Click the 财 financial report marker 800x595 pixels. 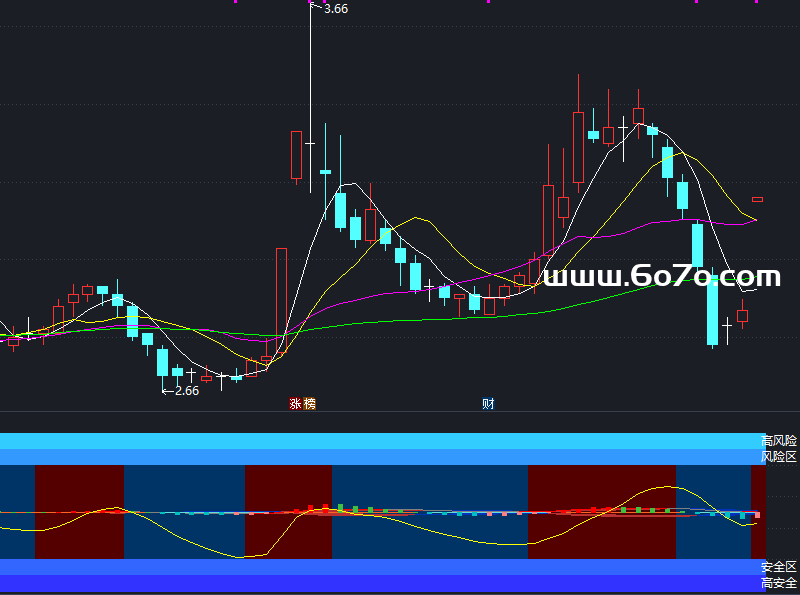pyautogui.click(x=488, y=404)
